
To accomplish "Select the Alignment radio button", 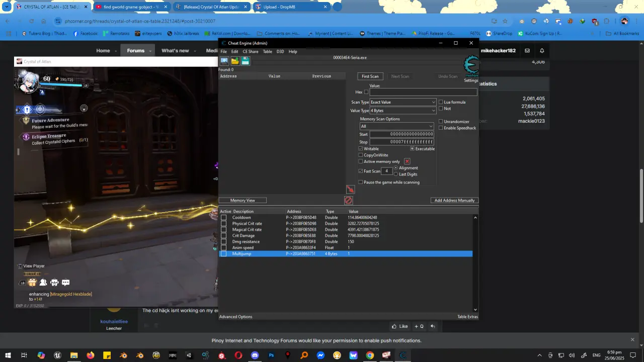I will point(396,168).
